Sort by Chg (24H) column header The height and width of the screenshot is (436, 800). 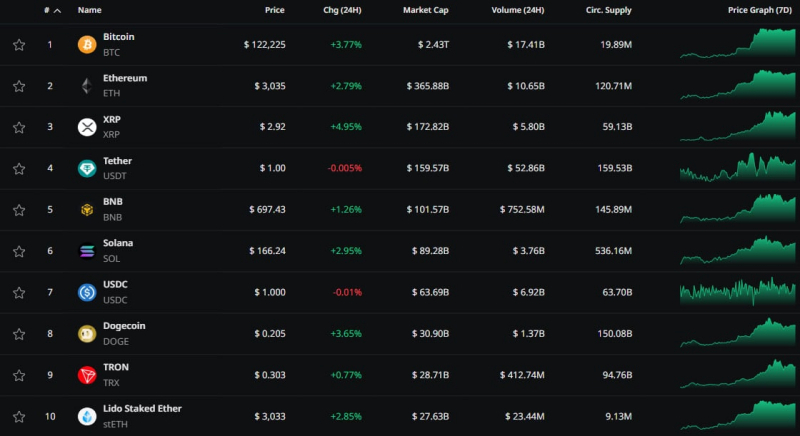click(x=342, y=10)
